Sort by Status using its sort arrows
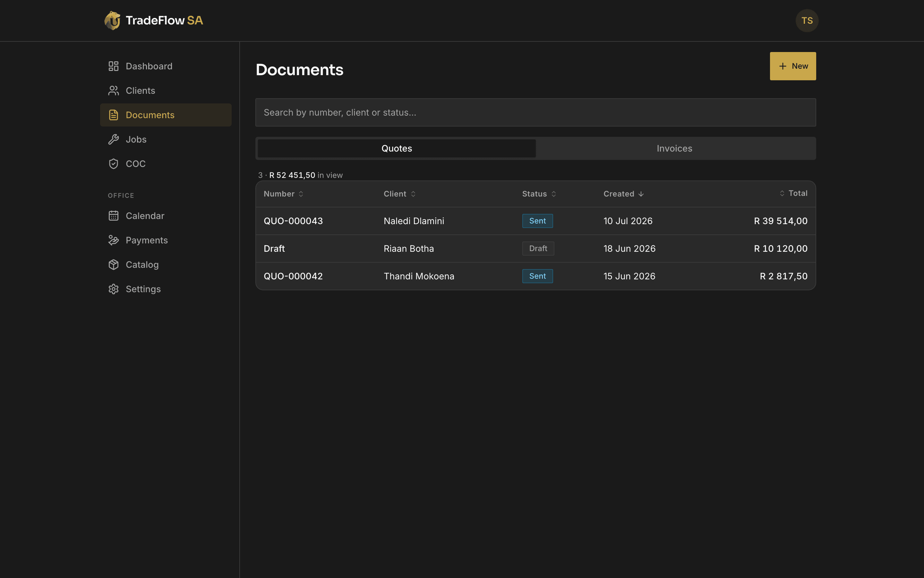 [554, 194]
